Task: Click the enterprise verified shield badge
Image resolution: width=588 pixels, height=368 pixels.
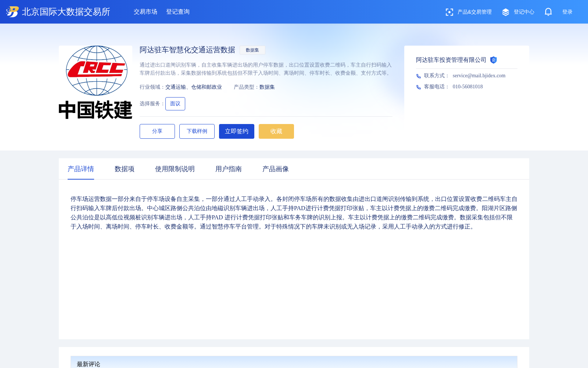Action: pyautogui.click(x=494, y=60)
